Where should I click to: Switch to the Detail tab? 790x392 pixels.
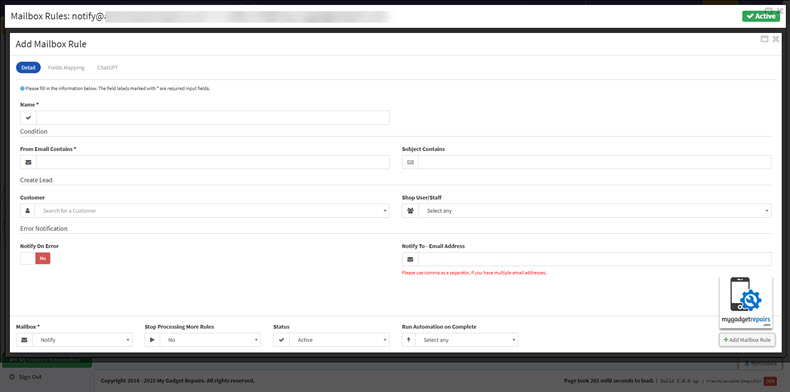28,68
